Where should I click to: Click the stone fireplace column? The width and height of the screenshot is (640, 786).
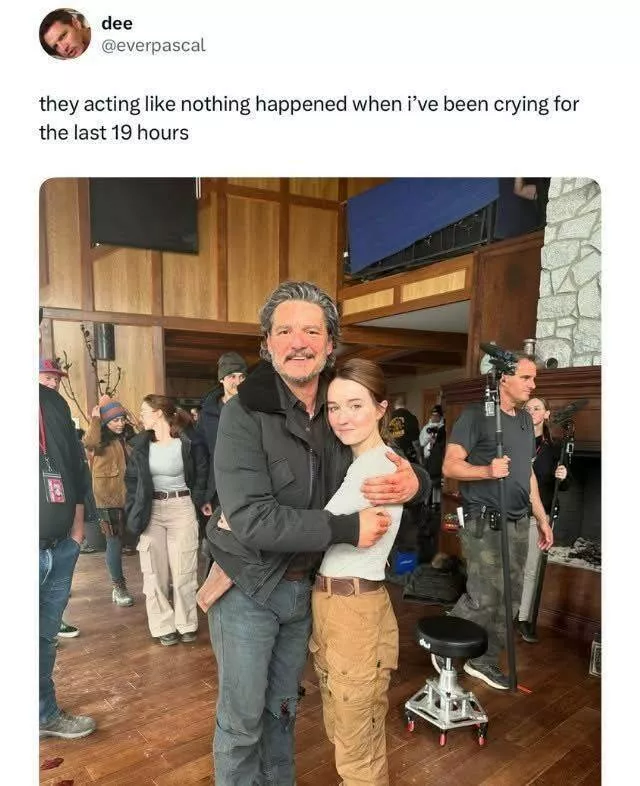point(567,270)
